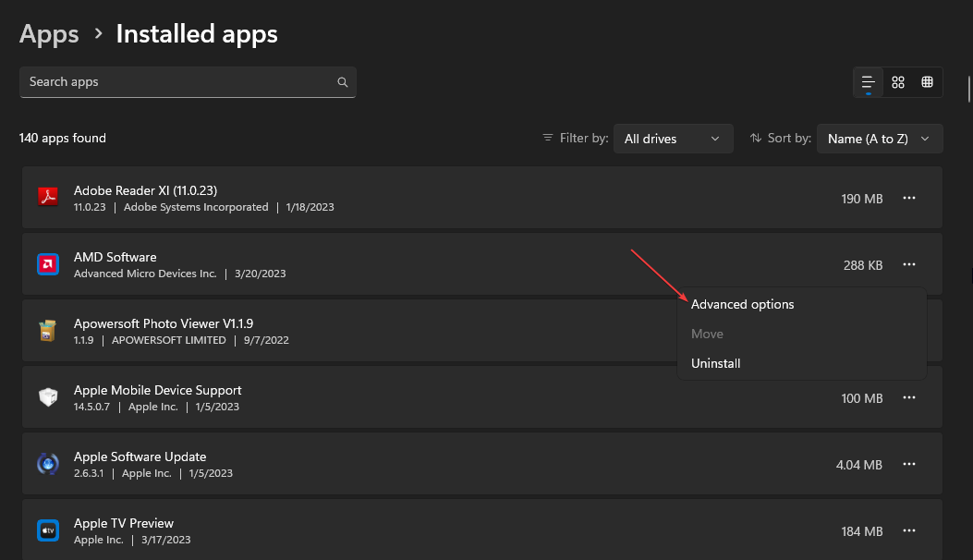Viewport: 973px width, 560px height.
Task: Choose Advanced options from context menu
Action: (742, 304)
